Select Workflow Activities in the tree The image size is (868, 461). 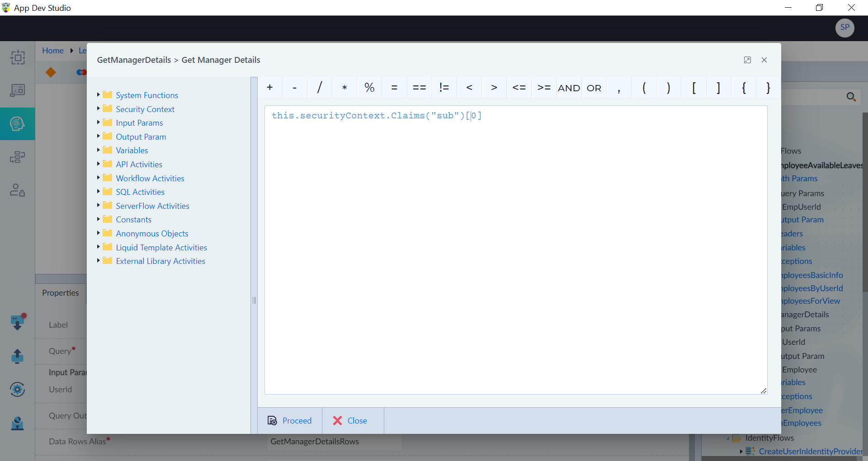point(150,179)
